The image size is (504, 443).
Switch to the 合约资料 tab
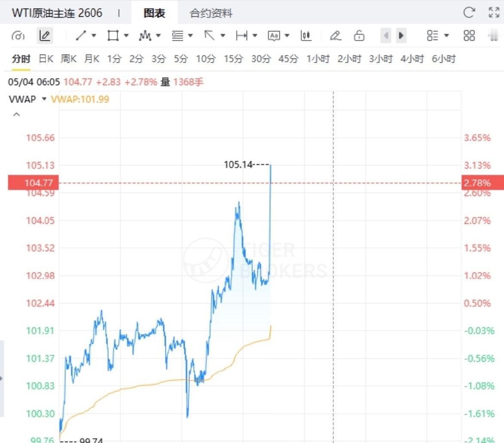(x=211, y=13)
